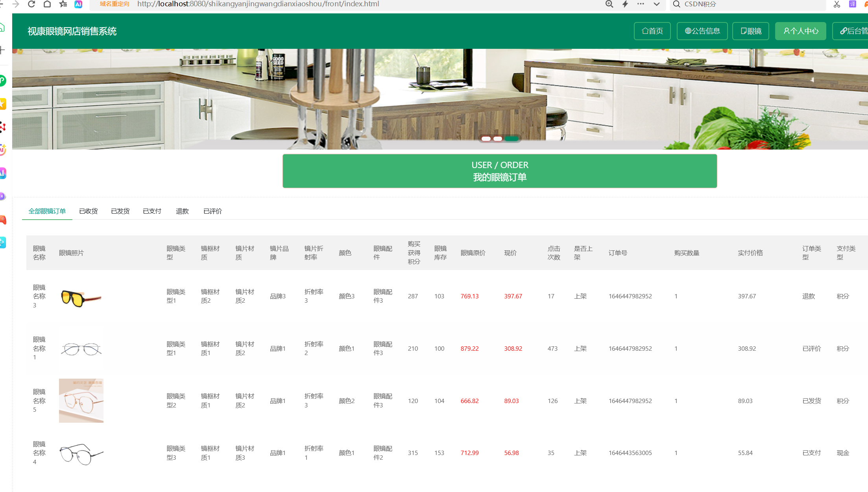Click the first white carousel indicator dot
Screen dimensions: 868x492
click(486, 139)
